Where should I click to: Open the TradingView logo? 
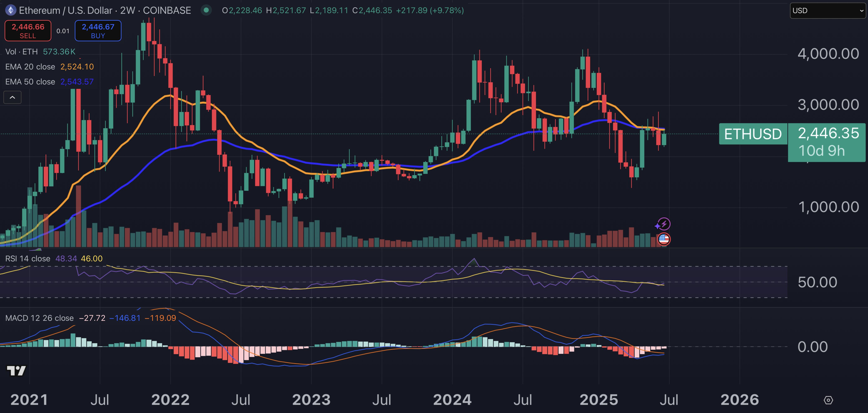pyautogui.click(x=16, y=371)
